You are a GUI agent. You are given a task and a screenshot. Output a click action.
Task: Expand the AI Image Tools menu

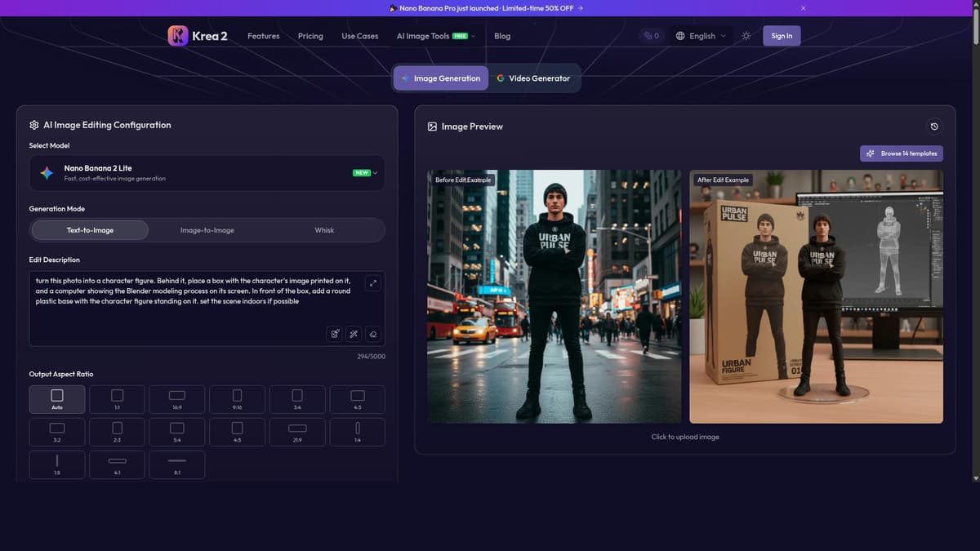tap(435, 36)
